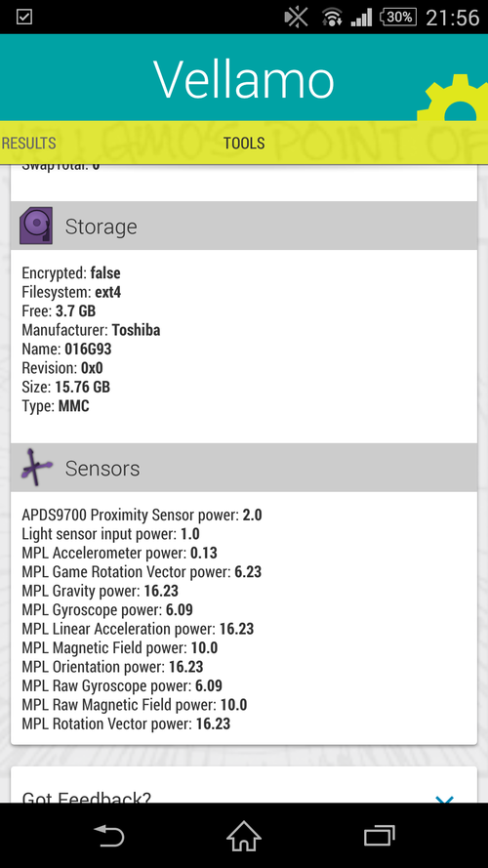Go to home screen with Home icon
488x868 pixels.
pyautogui.click(x=244, y=836)
